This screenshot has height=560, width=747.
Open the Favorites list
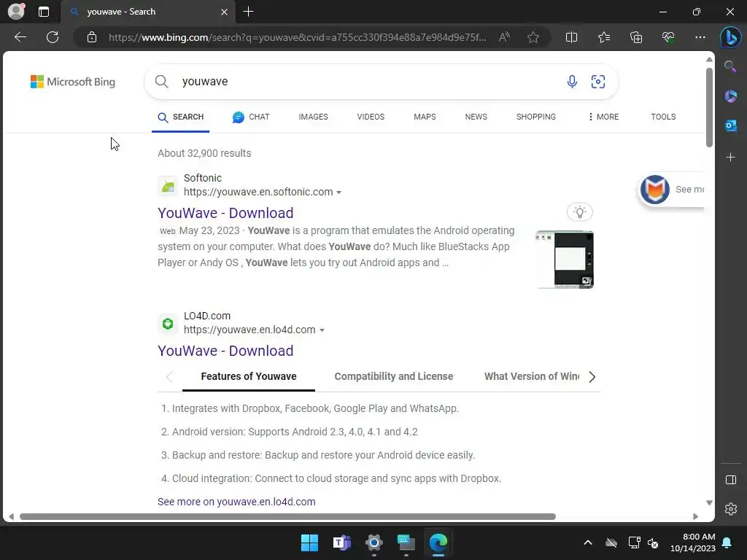coord(603,37)
